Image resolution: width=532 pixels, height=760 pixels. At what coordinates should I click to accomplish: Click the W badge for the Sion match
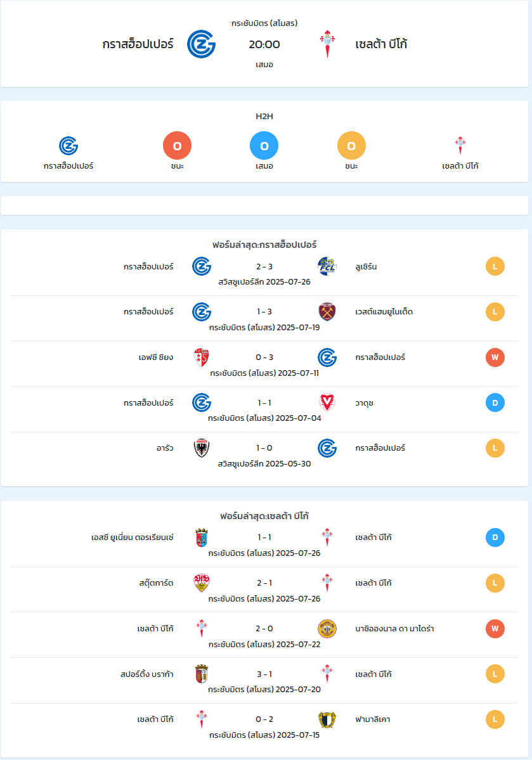(x=495, y=357)
